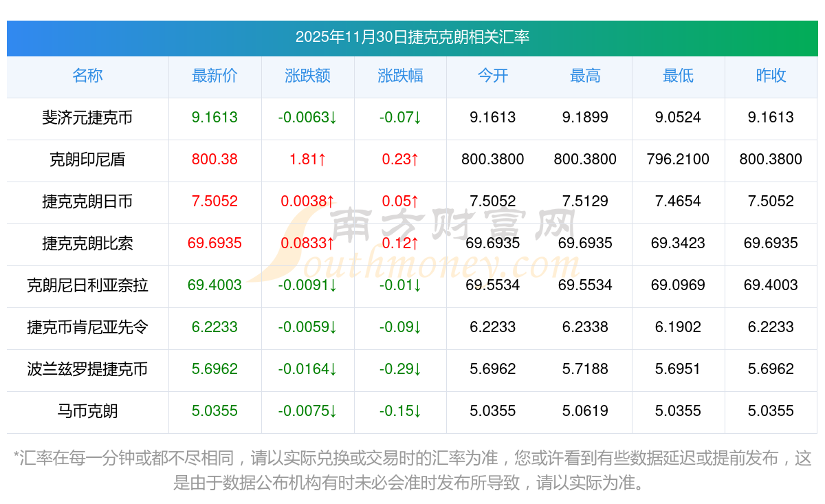
Task: Click change percent 0.23↑
Action: [400, 160]
